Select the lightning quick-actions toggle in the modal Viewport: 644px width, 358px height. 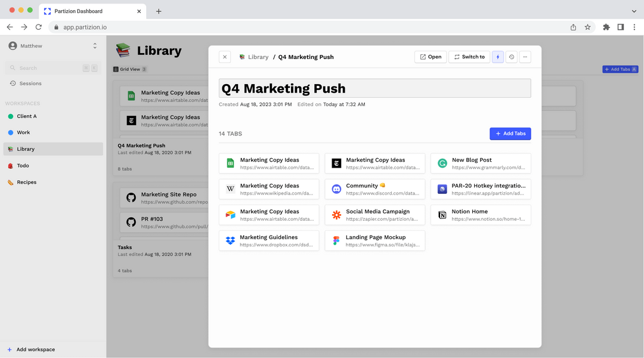(498, 57)
